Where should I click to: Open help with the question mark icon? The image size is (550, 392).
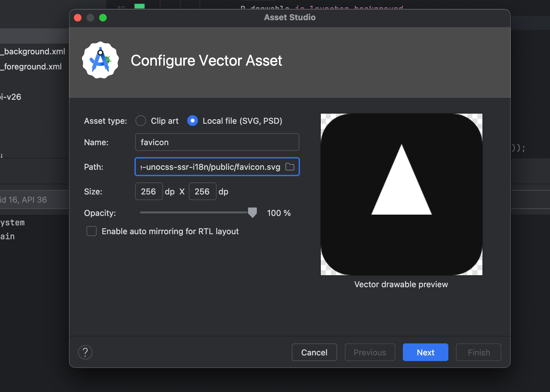pyautogui.click(x=85, y=352)
